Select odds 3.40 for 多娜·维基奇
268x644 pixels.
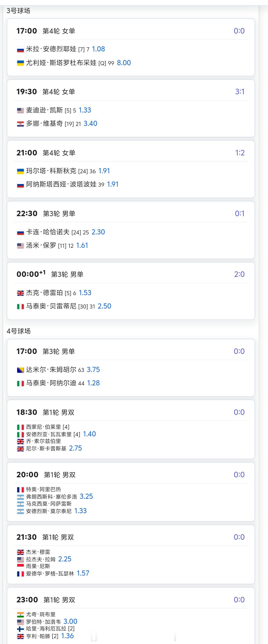[x=90, y=124]
